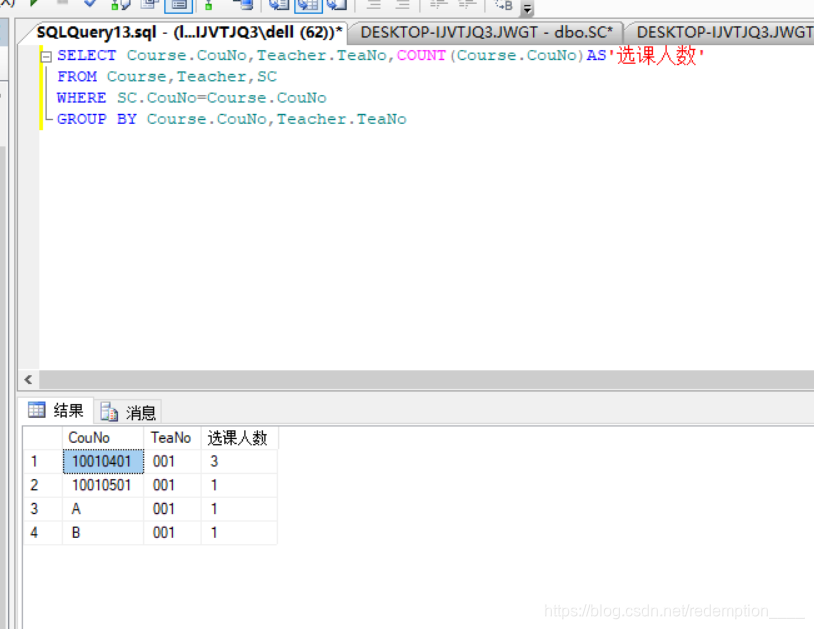Screen dimensions: 814x629
Task: Select the TeaNo 001 cell in row 2
Action: [x=172, y=485]
